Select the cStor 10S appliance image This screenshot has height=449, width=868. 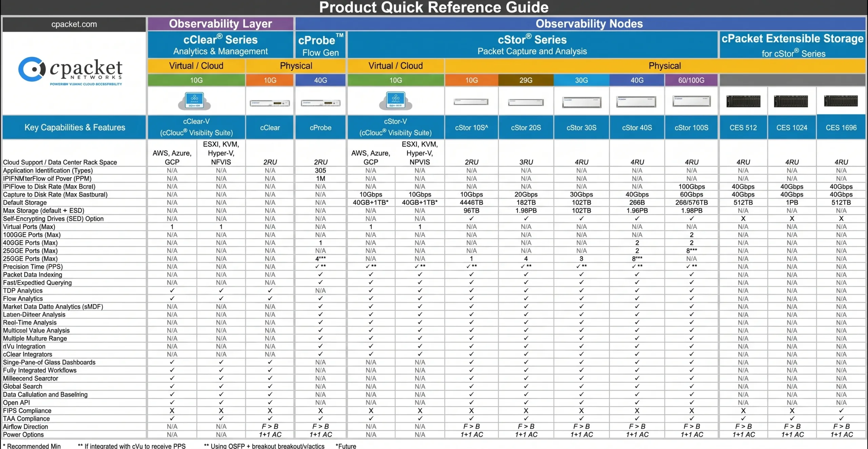471,102
